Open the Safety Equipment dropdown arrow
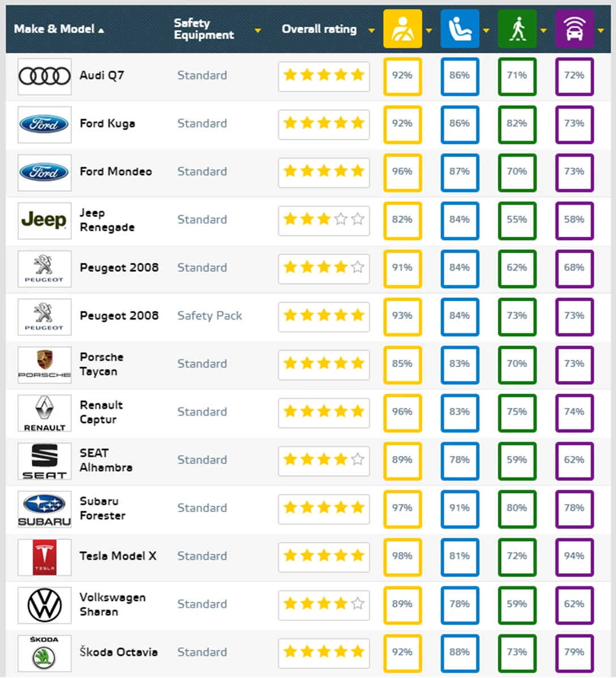The height and width of the screenshot is (678, 616). [258, 31]
